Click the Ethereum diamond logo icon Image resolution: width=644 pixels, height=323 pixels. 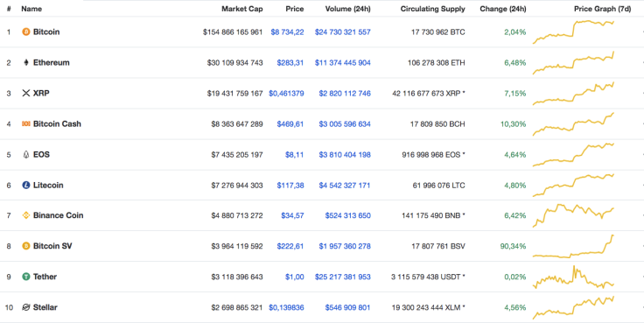(26, 62)
